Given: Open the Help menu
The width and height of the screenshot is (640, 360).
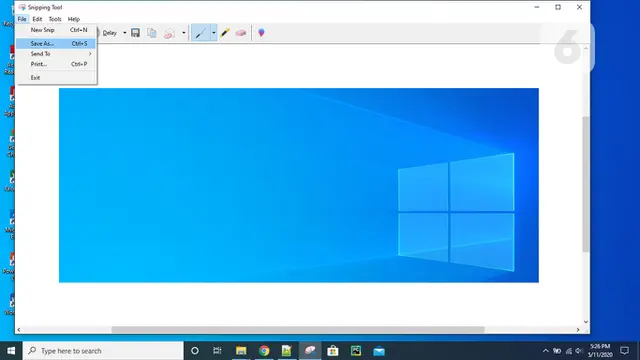Looking at the screenshot, I should click(x=74, y=19).
